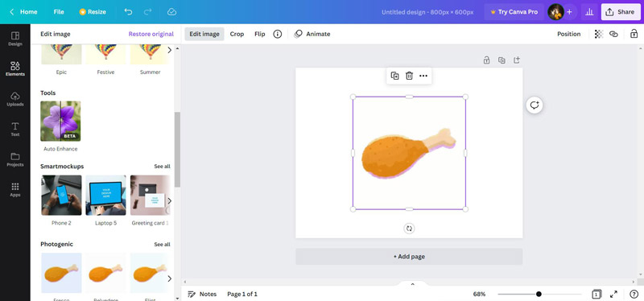The height and width of the screenshot is (301, 644).
Task: Click the redo arrow
Action: (x=147, y=12)
